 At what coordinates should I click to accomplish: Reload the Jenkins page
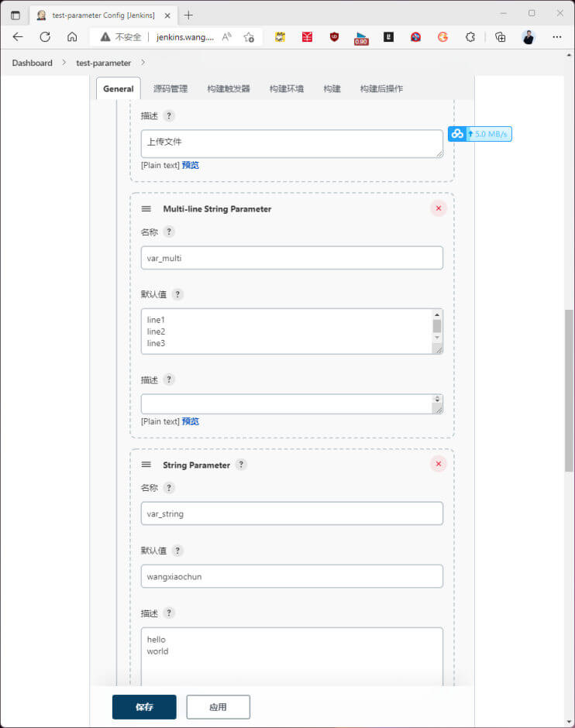click(x=45, y=36)
